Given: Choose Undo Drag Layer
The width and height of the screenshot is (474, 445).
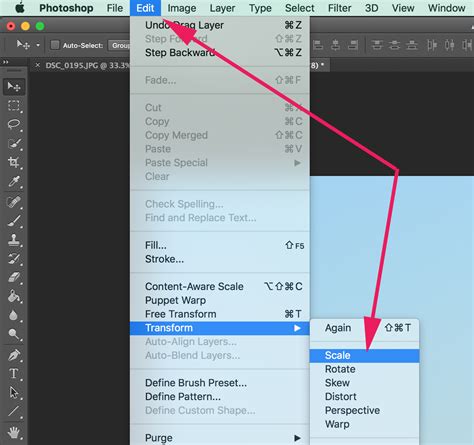Looking at the screenshot, I should tap(220, 25).
